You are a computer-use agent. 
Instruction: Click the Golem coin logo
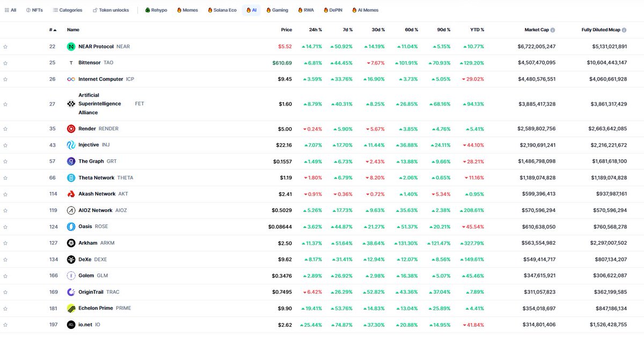pyautogui.click(x=71, y=276)
